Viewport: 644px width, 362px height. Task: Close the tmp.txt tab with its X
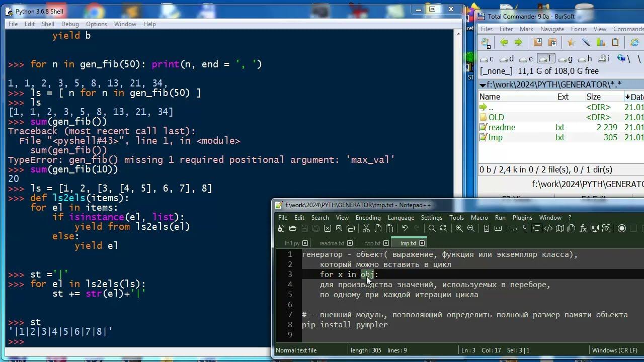[422, 243]
